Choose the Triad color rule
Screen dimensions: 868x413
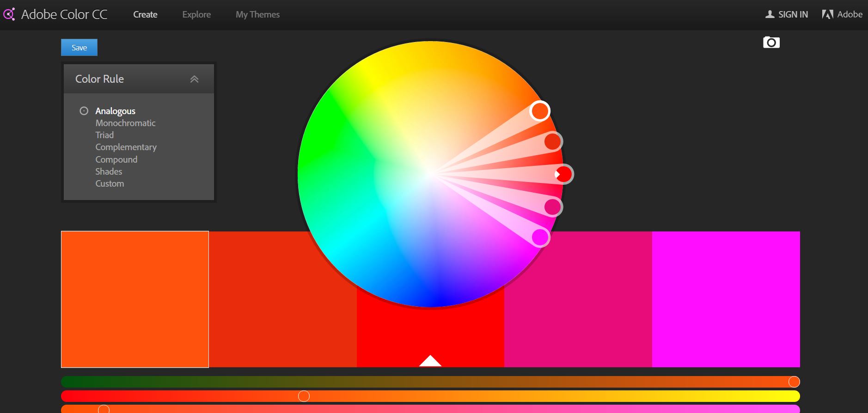(x=104, y=135)
